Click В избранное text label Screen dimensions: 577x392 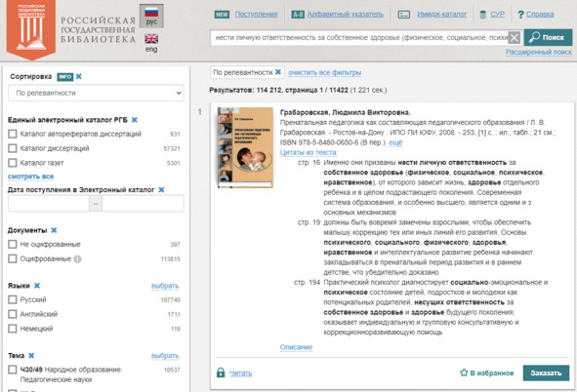coord(492,372)
